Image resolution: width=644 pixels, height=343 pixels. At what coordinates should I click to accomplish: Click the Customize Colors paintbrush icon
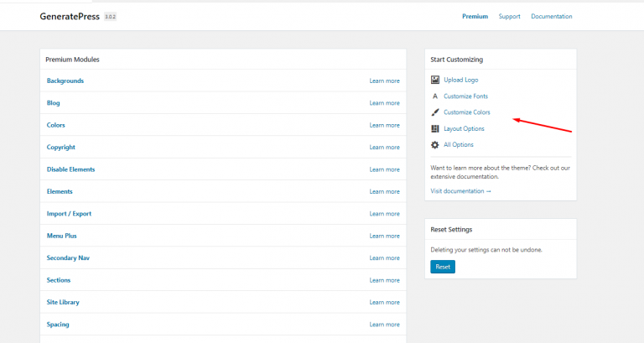[435, 112]
